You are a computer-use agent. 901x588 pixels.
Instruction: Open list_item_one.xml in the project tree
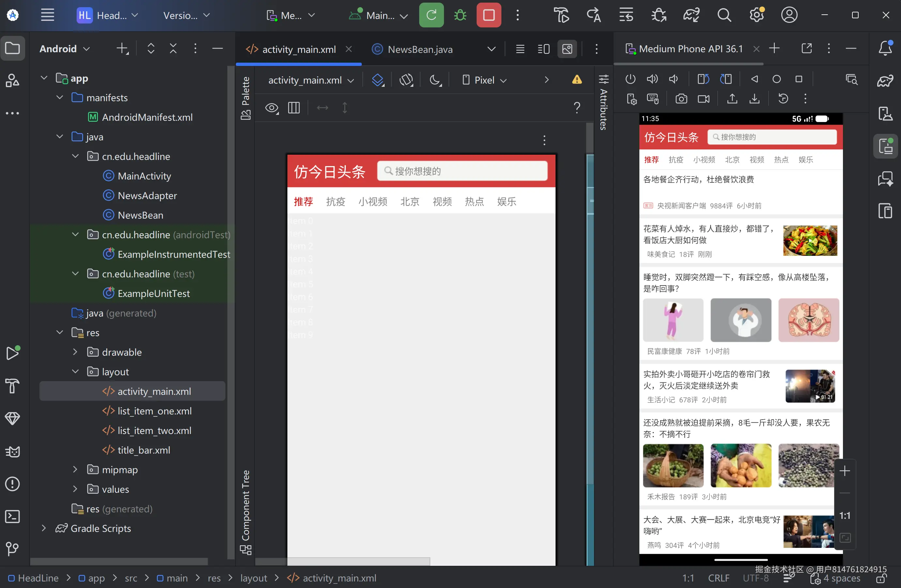tap(154, 411)
